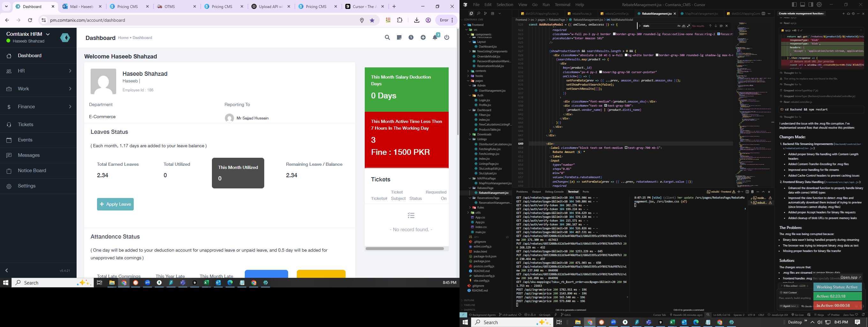This screenshot has height=327, width=868.
Task: Open Chrome tab search dropdown arrow
Action: coord(6,6)
